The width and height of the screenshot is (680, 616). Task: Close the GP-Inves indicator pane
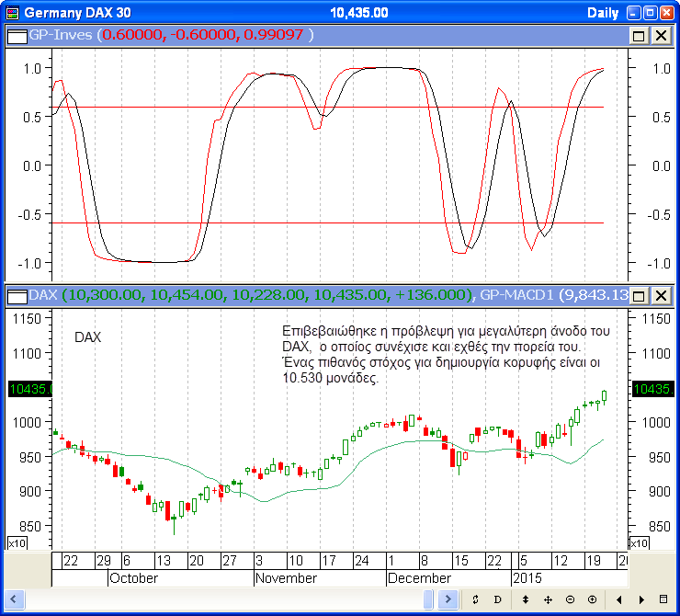661,36
